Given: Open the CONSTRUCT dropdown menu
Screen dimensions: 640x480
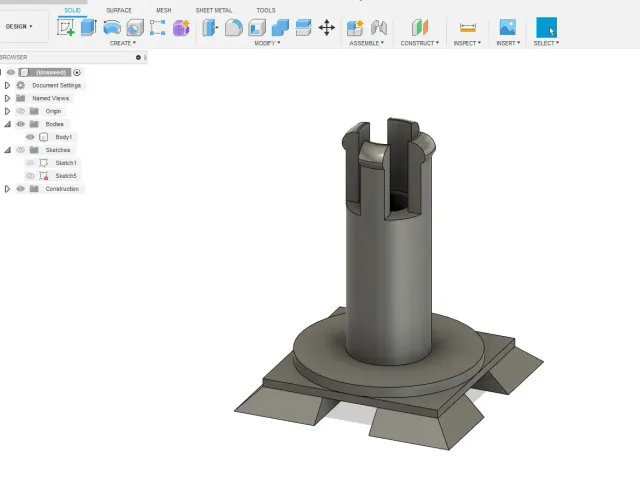Looking at the screenshot, I should tap(420, 43).
